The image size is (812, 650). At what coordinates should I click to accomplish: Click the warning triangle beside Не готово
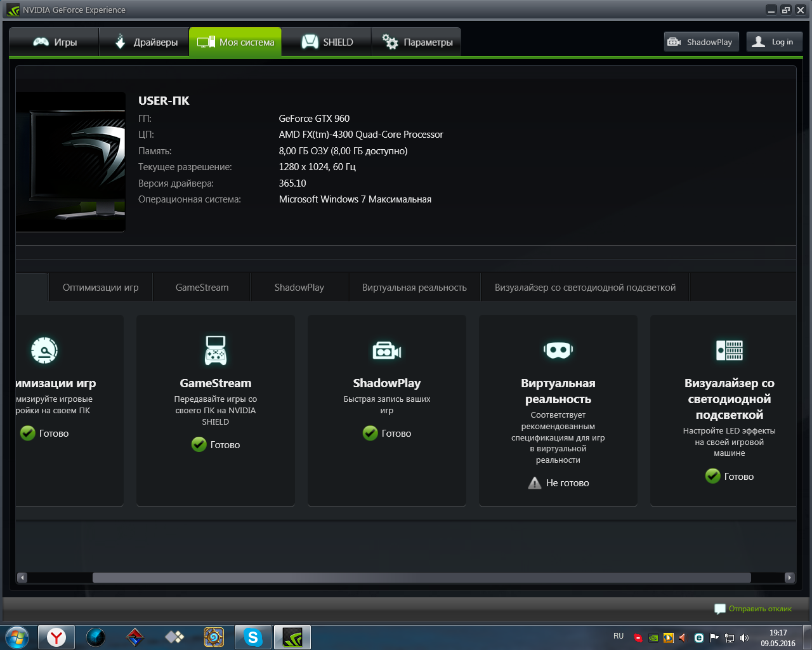click(535, 483)
